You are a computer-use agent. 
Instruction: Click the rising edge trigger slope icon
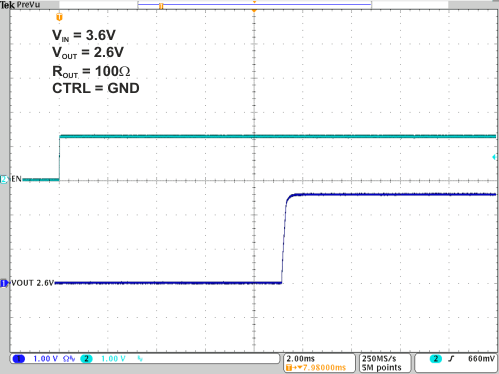point(451,359)
